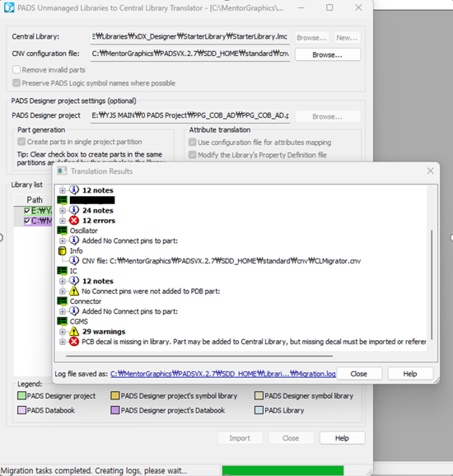Screen dimensions: 453x476
Task: Select the IC tree item
Action: tap(73, 271)
